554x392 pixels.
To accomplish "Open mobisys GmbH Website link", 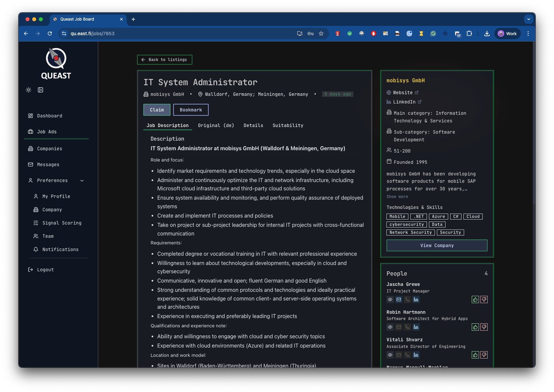I will pos(403,93).
